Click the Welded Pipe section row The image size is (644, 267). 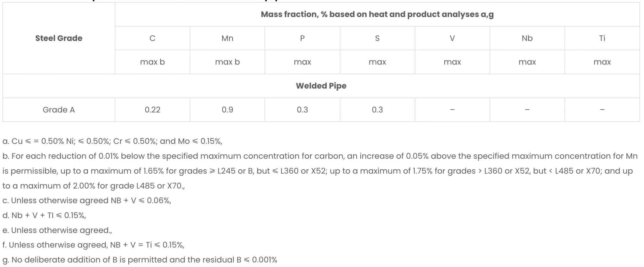[x=321, y=86]
